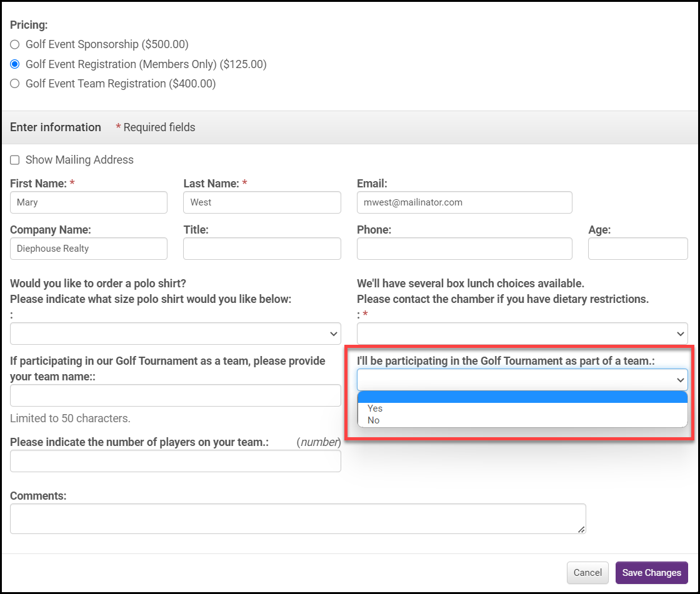Focus the Email input field
This screenshot has height=594, width=700.
click(x=464, y=202)
